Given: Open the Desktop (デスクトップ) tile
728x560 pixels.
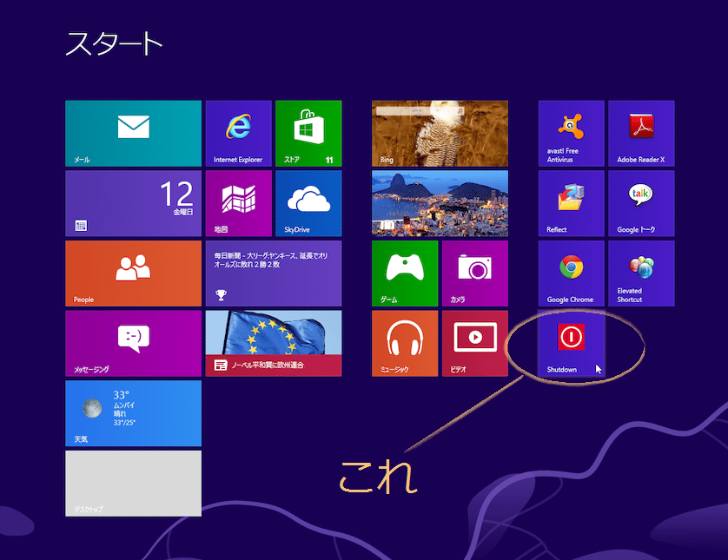Looking at the screenshot, I should [133, 484].
